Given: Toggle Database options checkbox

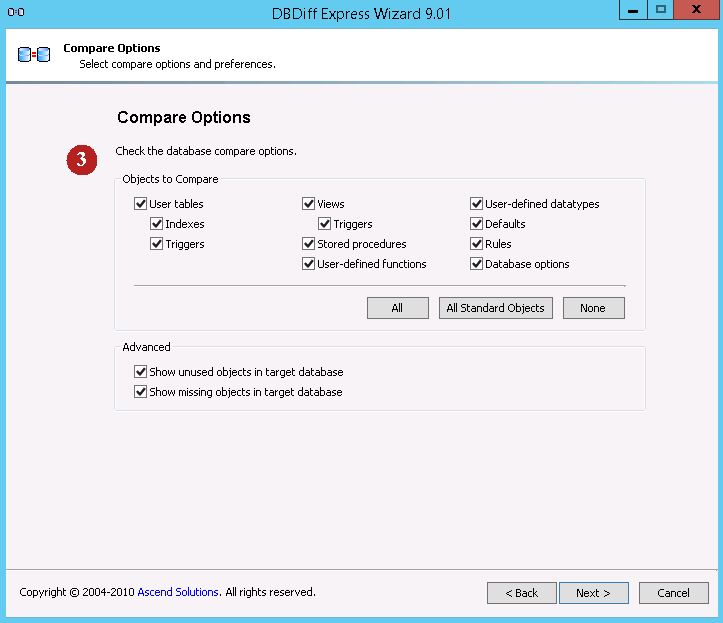Looking at the screenshot, I should point(477,264).
